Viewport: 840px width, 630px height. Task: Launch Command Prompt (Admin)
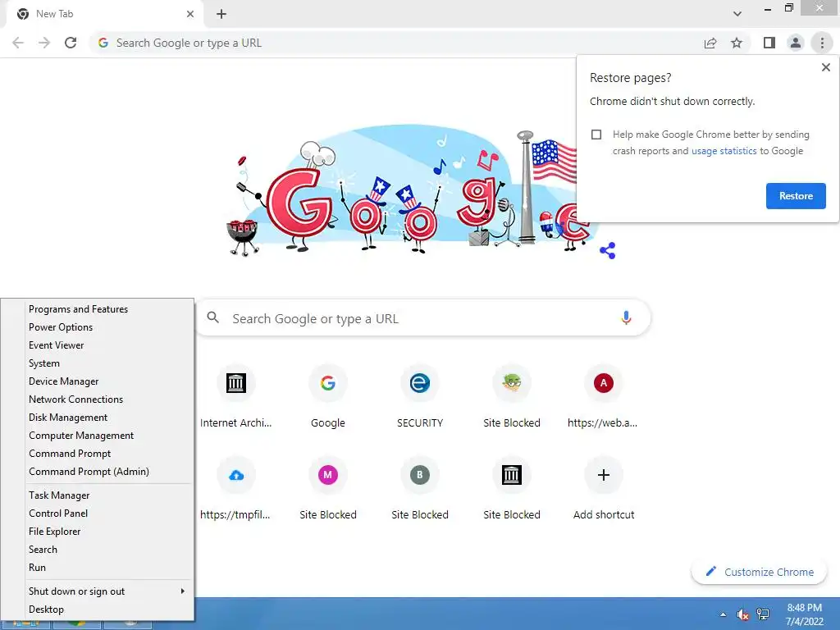pyautogui.click(x=97, y=472)
